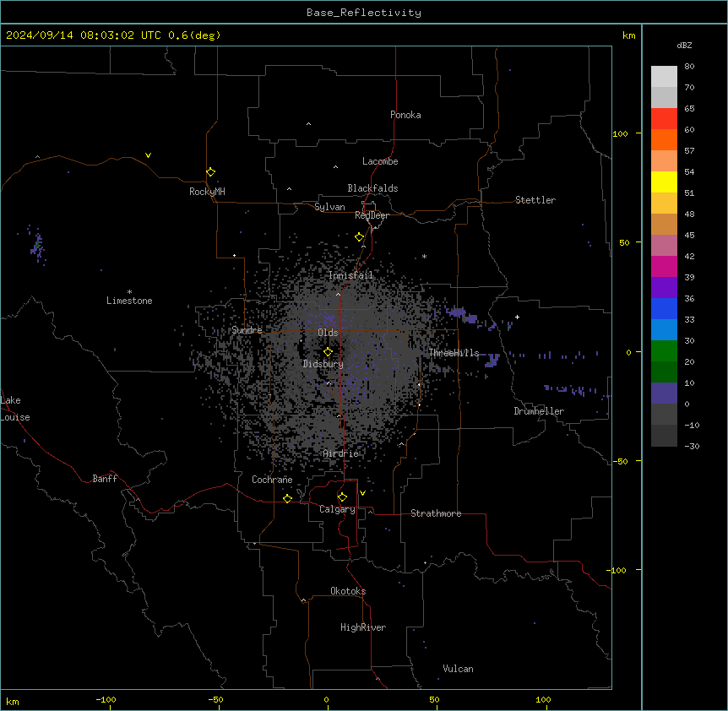Select the light gray 80 dBZ swatch
The image size is (728, 711).
coord(664,77)
